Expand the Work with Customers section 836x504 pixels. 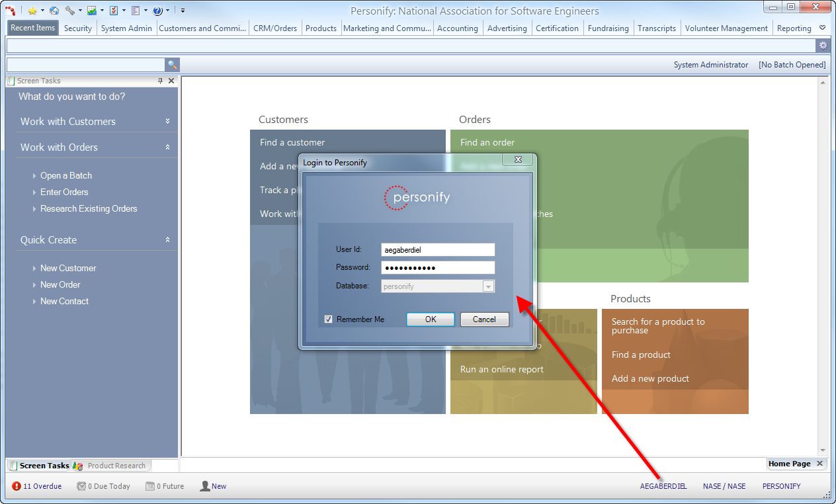(x=167, y=121)
